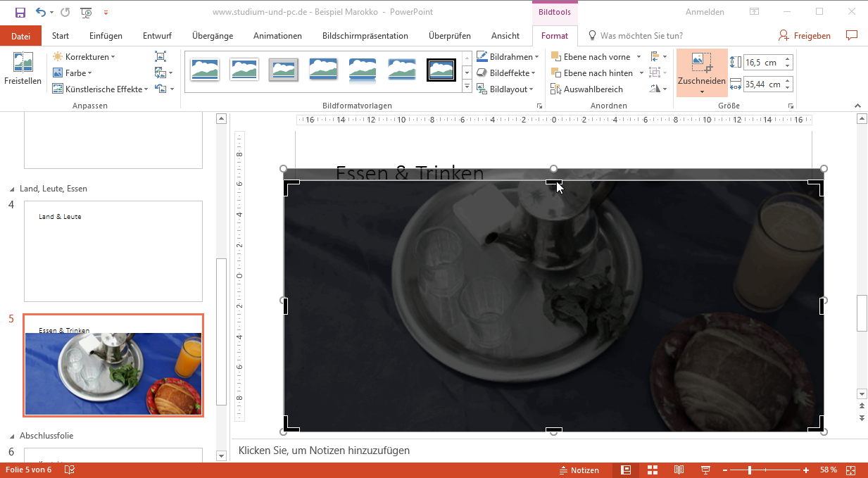This screenshot has height=478, width=868.
Task: Open the Zuschneiden dropdown arrow
Action: pos(702,92)
